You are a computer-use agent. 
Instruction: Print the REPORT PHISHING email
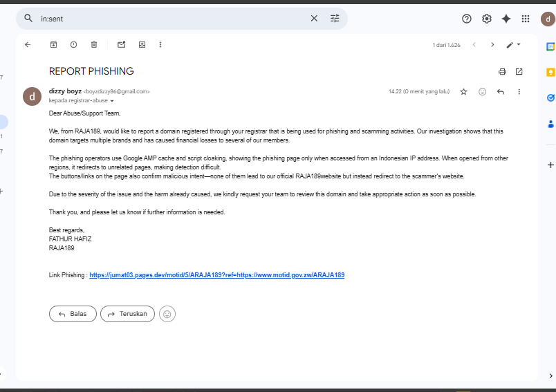point(502,72)
